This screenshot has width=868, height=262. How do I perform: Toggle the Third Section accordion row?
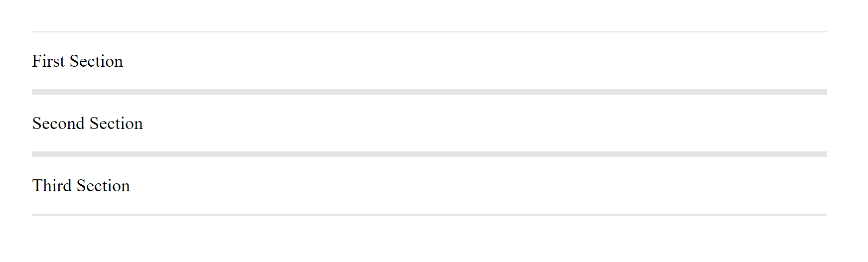429,185
